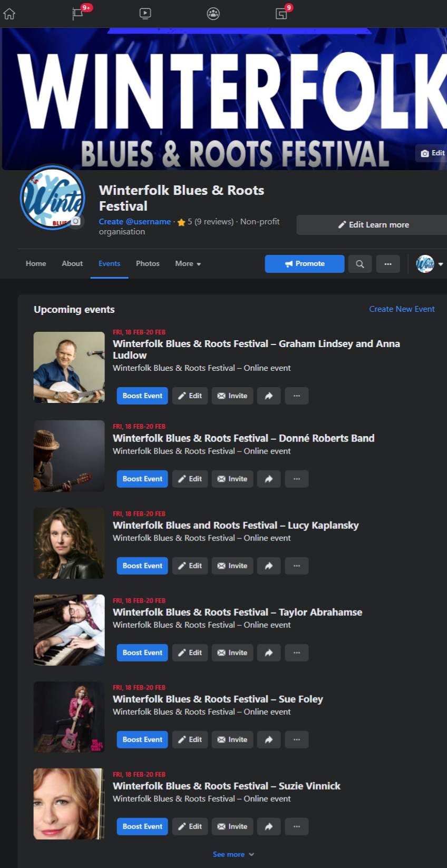Open more options for the Graham Lindsey event
Viewport: 447px width, 868px height.
click(297, 396)
